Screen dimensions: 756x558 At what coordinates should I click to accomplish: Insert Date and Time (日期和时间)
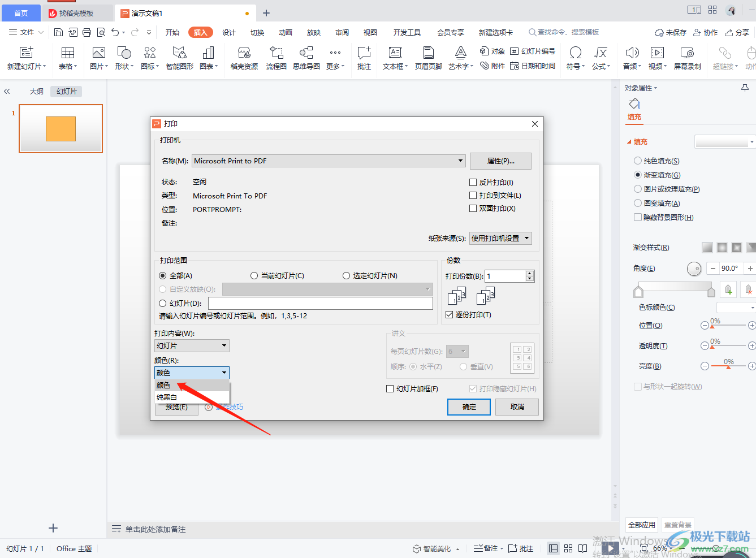[x=532, y=66]
